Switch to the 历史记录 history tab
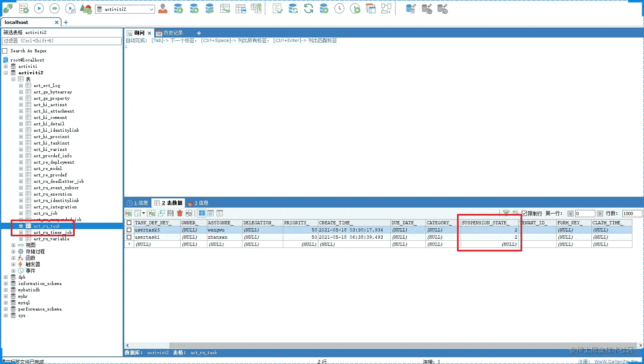This screenshot has height=364, width=644. click(x=173, y=33)
